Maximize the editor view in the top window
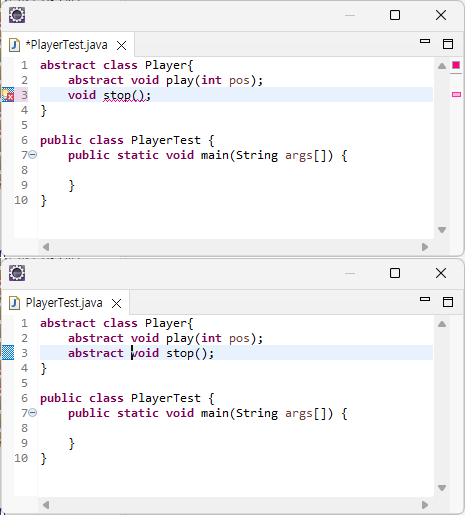The height and width of the screenshot is (517, 465). click(x=448, y=44)
